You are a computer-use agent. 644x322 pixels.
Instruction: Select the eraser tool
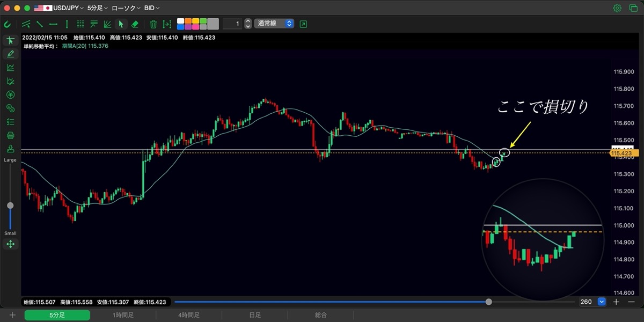pos(135,24)
